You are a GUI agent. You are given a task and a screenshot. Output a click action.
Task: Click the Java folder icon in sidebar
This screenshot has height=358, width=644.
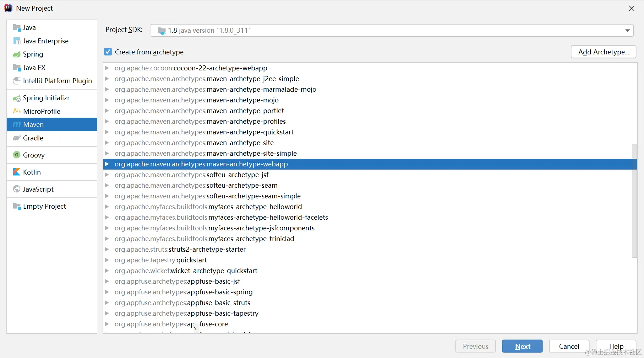coord(17,28)
